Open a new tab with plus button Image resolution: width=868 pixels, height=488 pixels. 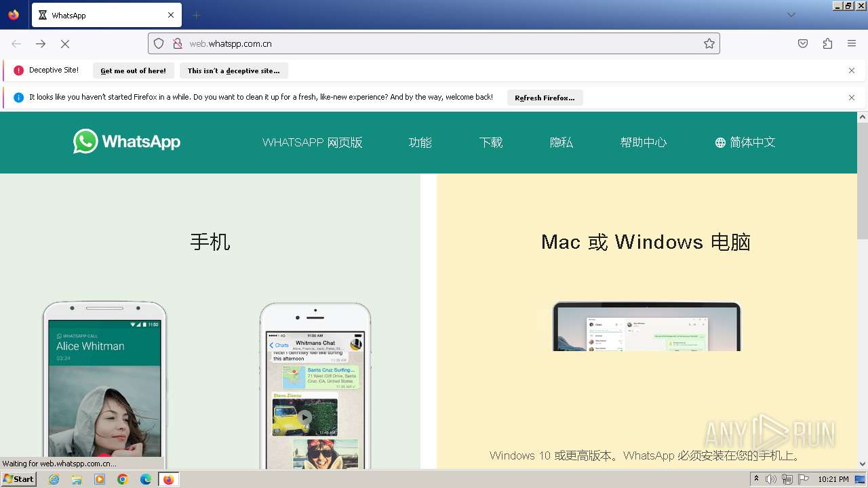pyautogui.click(x=197, y=15)
